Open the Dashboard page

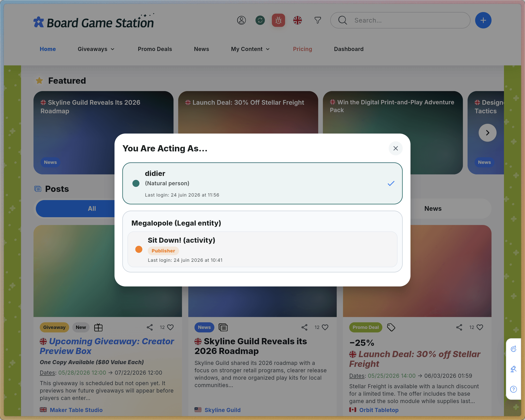(349, 49)
